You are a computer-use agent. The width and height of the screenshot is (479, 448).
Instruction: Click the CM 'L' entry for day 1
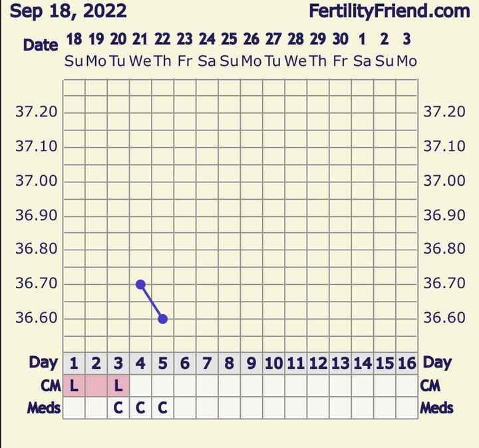click(x=74, y=385)
